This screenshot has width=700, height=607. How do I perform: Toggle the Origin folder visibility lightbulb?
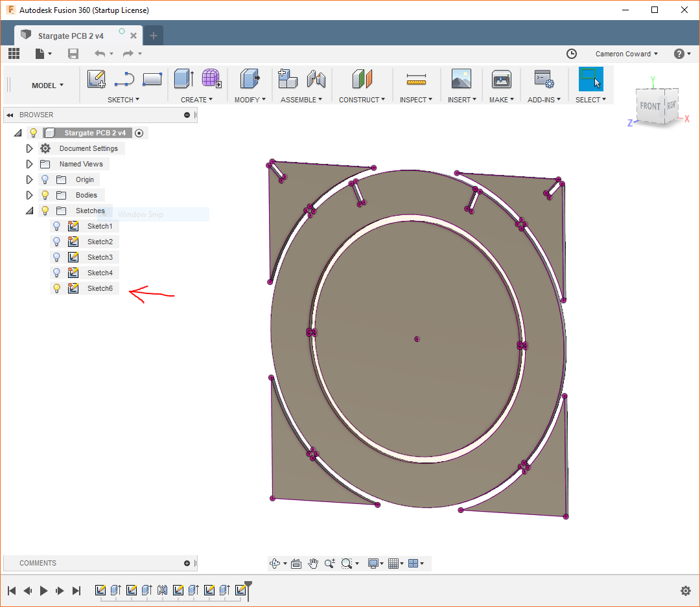[45, 179]
